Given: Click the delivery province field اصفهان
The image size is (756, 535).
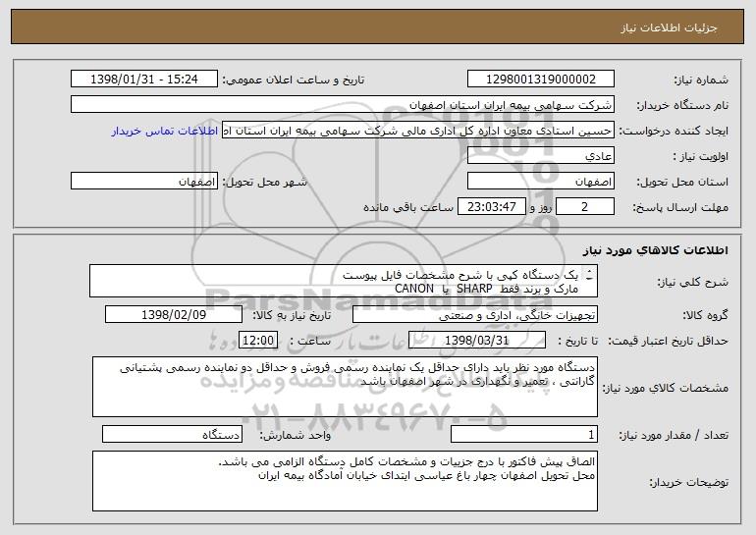Looking at the screenshot, I should (x=540, y=182).
